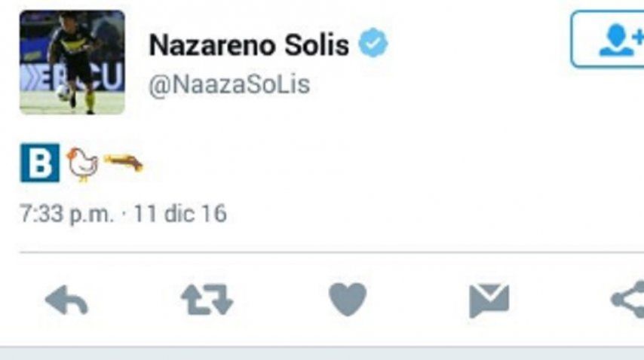Click the soccer player in avatar photo
Viewport: 644px width, 360px height.
point(74,62)
